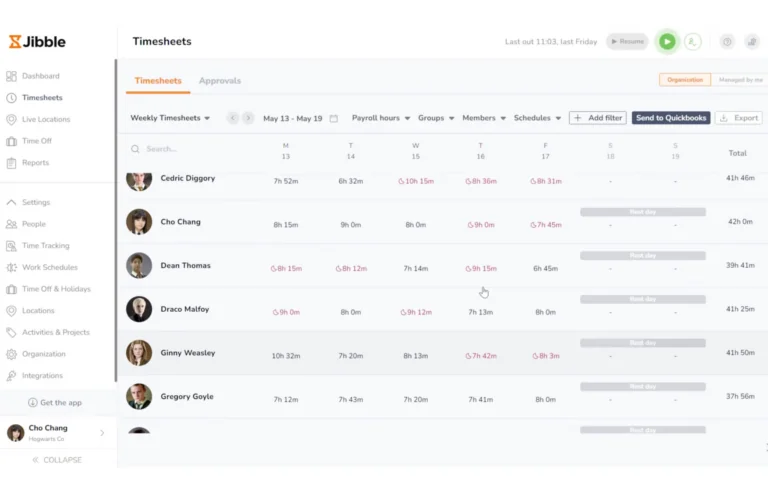Screen dimensions: 768x480
Task: Click Gregory Goyle's name
Action: pyautogui.click(x=187, y=396)
